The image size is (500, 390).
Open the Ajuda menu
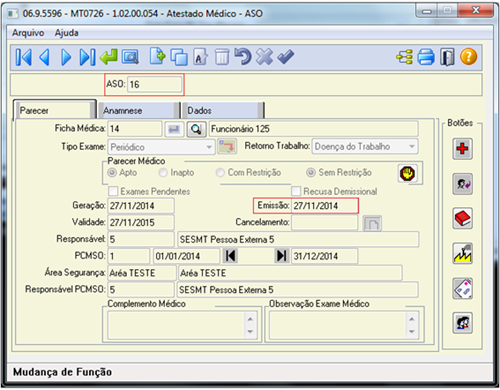[67, 33]
